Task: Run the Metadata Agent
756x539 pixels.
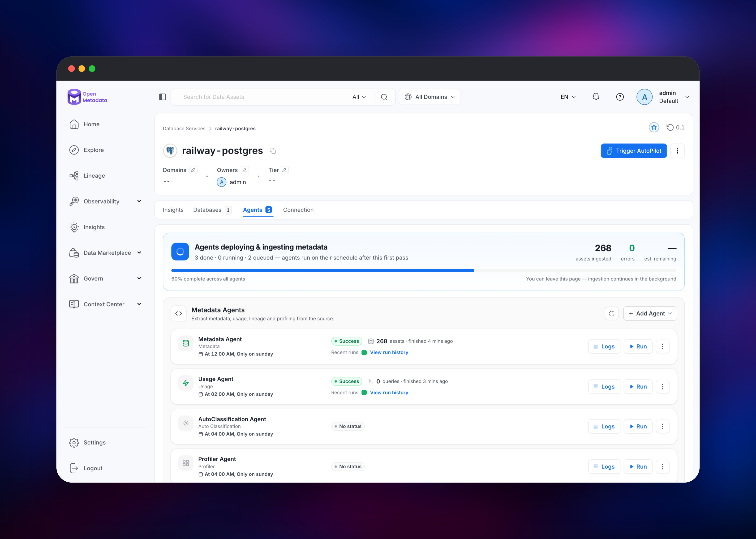Action: pos(638,346)
